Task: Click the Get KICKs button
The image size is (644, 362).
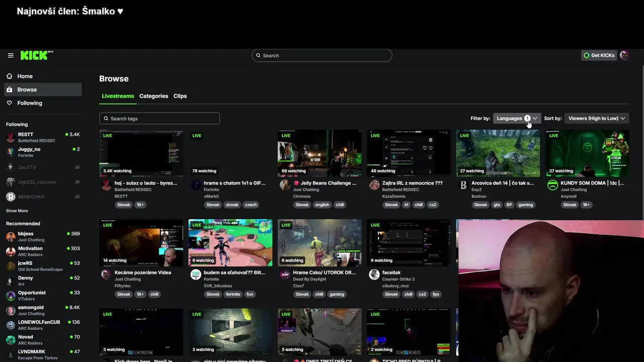Action: point(599,55)
